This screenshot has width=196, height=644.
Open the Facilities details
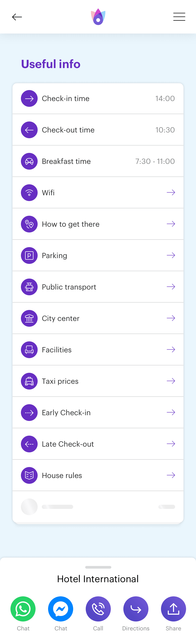[x=98, y=349]
